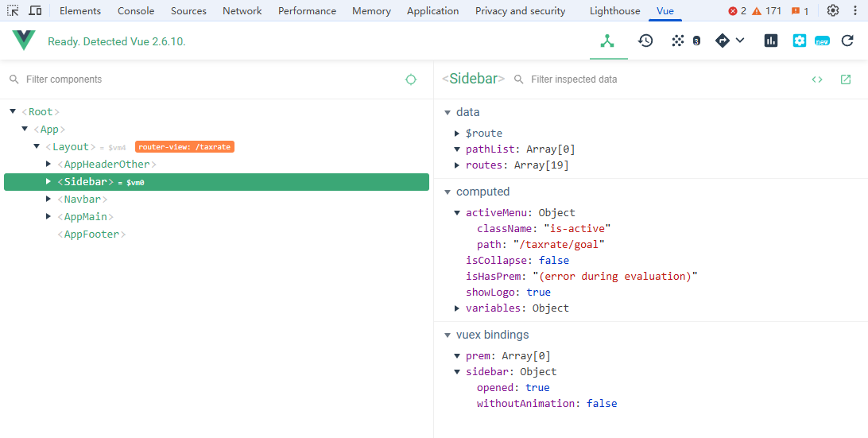The image size is (868, 438).
Task: Open Network tab
Action: 242,11
